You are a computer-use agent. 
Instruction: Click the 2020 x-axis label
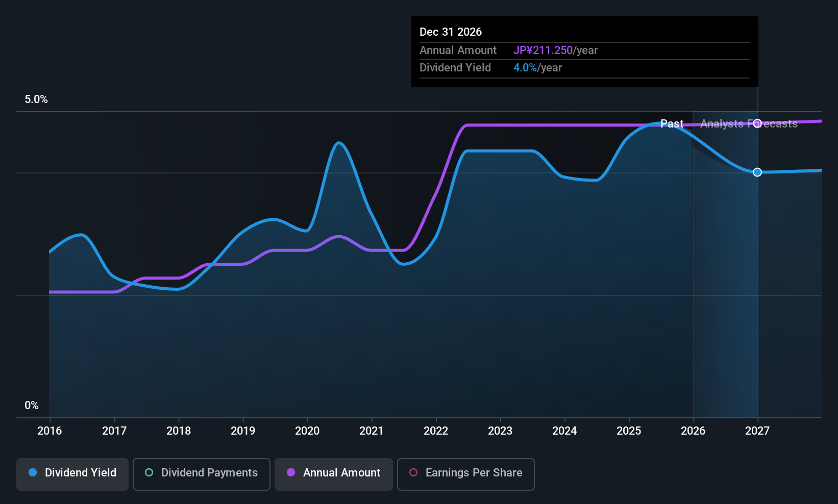[307, 431]
